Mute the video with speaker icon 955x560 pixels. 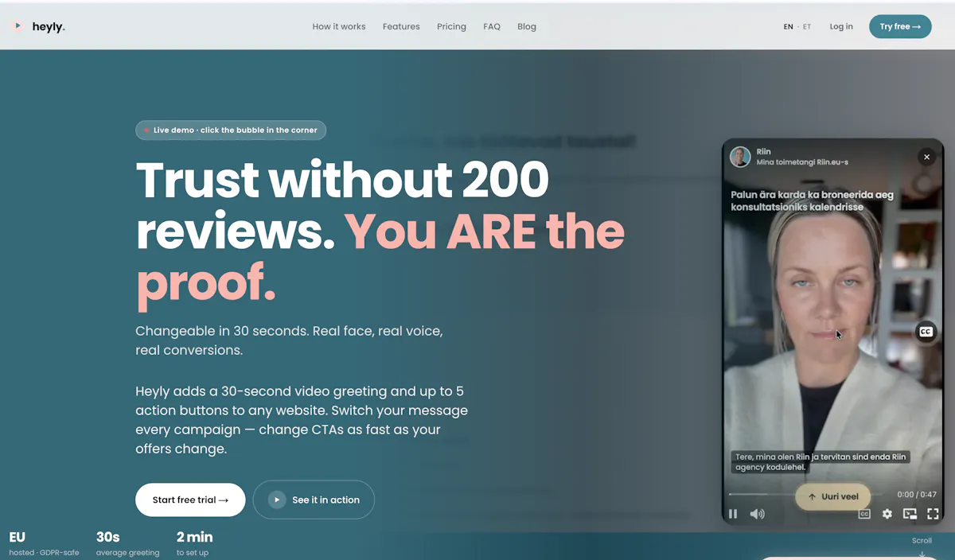pyautogui.click(x=757, y=514)
